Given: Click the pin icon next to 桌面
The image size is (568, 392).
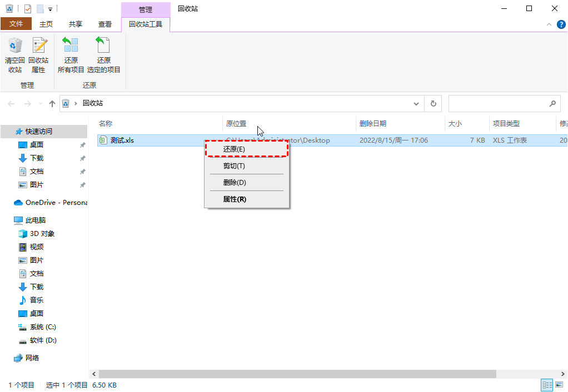Looking at the screenshot, I should click(83, 145).
